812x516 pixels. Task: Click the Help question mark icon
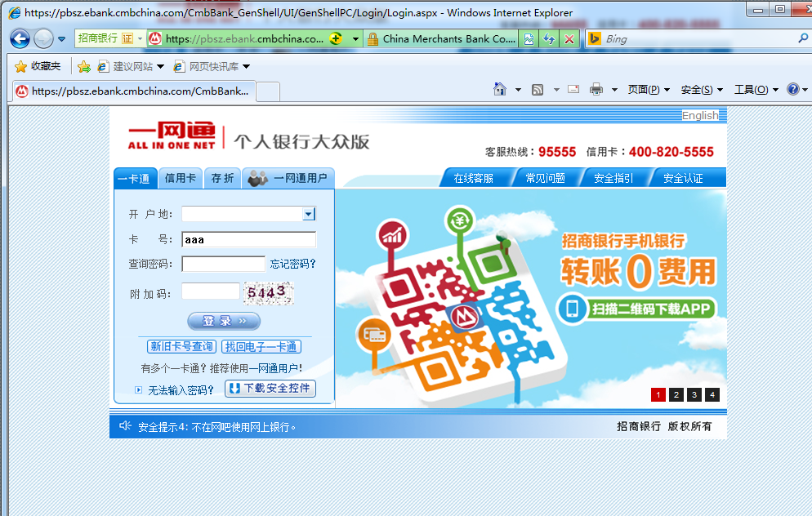pyautogui.click(x=793, y=89)
